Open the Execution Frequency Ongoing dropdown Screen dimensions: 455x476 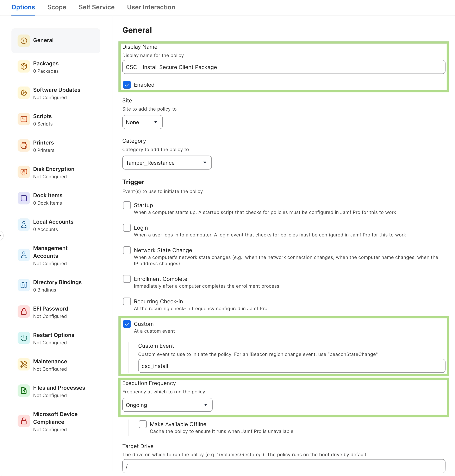click(167, 405)
